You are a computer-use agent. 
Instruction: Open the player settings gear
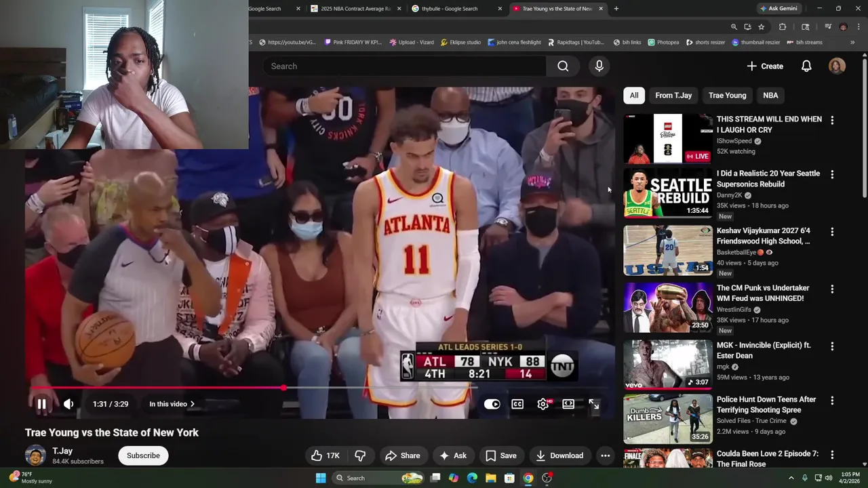tap(543, 404)
